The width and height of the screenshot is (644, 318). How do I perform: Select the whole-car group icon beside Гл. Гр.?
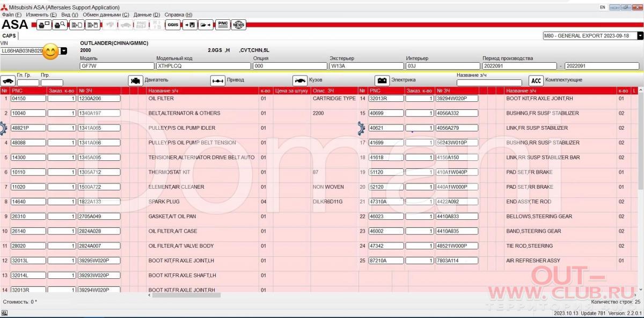(x=8, y=80)
